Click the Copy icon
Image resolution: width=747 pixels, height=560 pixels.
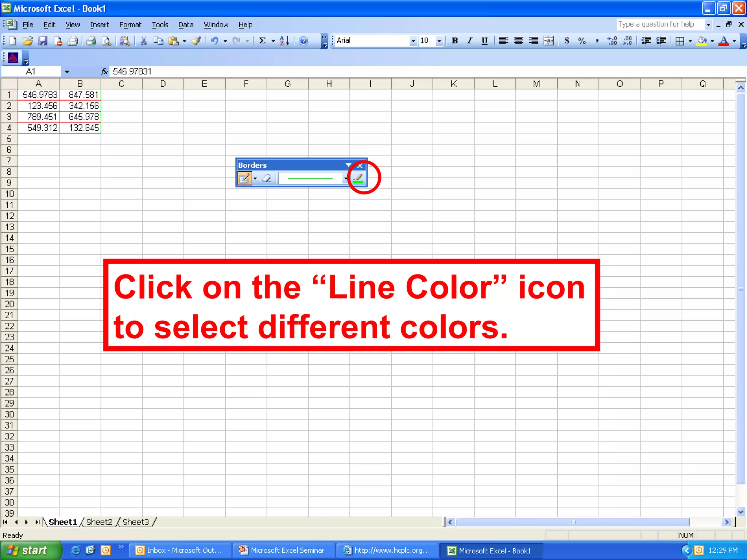[x=158, y=41]
